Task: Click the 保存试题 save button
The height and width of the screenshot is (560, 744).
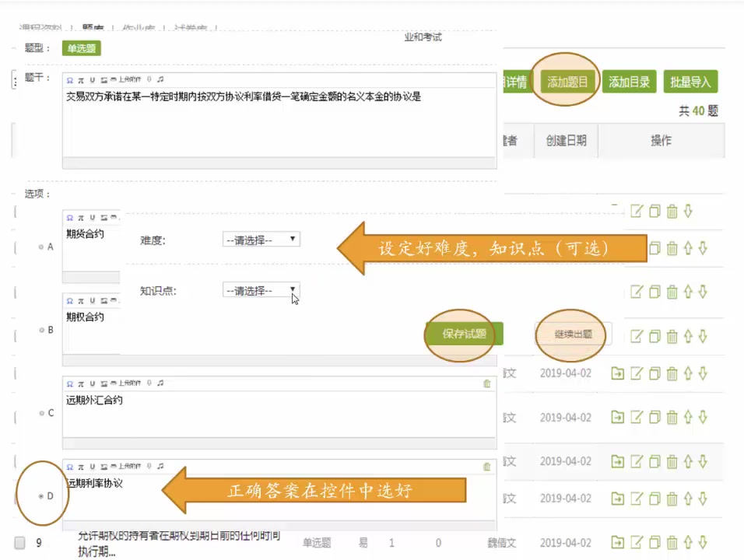Action: coord(463,333)
